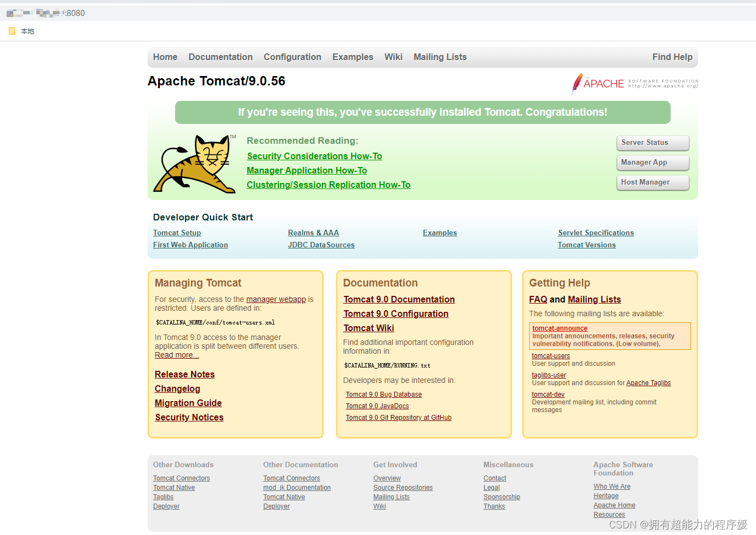Viewport: 756px width, 535px height.
Task: Browse Tomcat 9.0 JavaDocs link
Action: [377, 406]
